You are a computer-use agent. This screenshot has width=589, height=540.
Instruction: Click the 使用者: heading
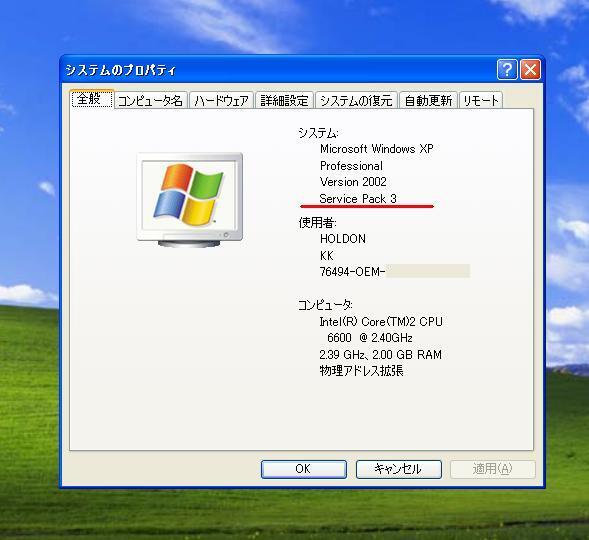click(x=317, y=223)
